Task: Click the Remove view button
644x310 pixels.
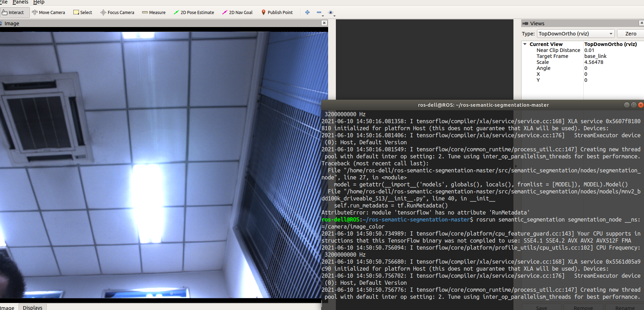Action: click(583, 308)
